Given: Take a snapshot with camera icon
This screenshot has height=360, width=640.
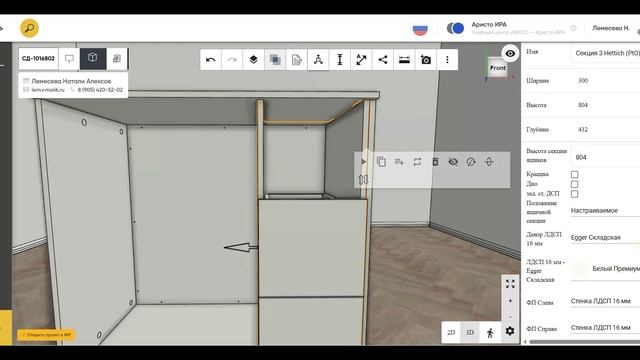Looking at the screenshot, I should [x=426, y=60].
